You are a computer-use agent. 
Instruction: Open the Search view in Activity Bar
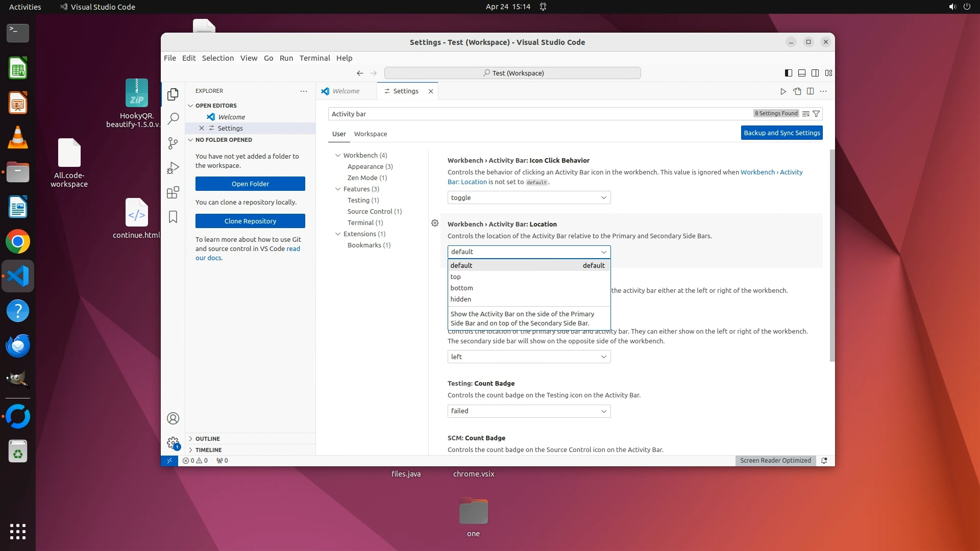pos(173,118)
